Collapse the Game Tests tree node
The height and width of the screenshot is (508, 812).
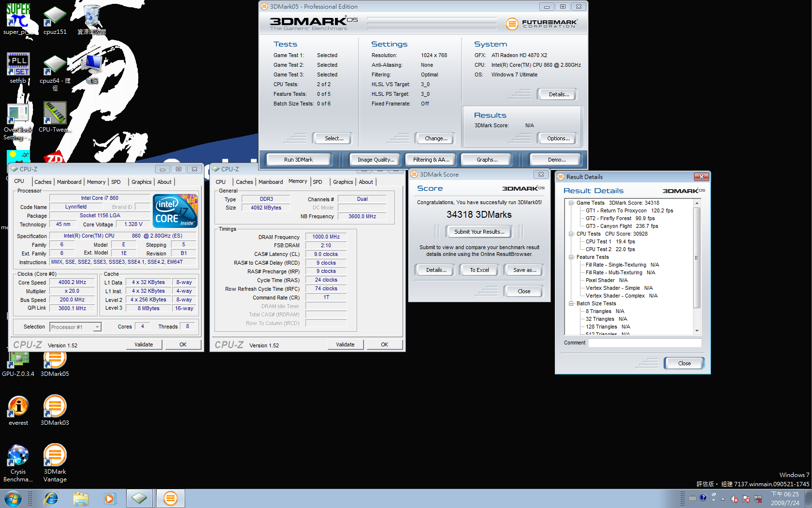(571, 203)
